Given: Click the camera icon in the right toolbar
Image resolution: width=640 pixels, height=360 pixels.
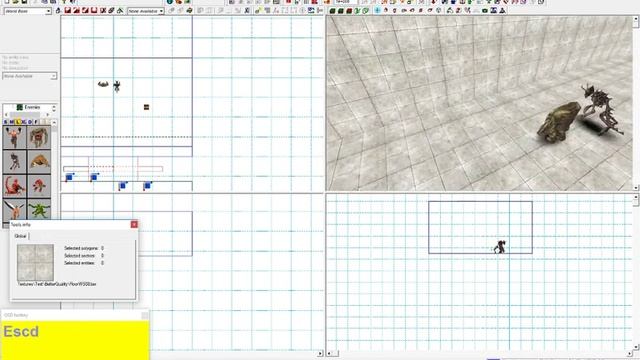Looking at the screenshot, I should coord(485,11).
